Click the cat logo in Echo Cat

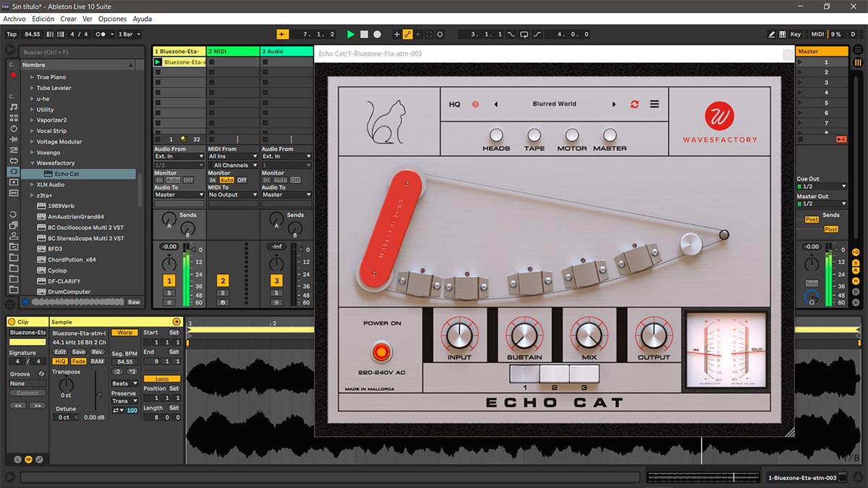pyautogui.click(x=386, y=121)
